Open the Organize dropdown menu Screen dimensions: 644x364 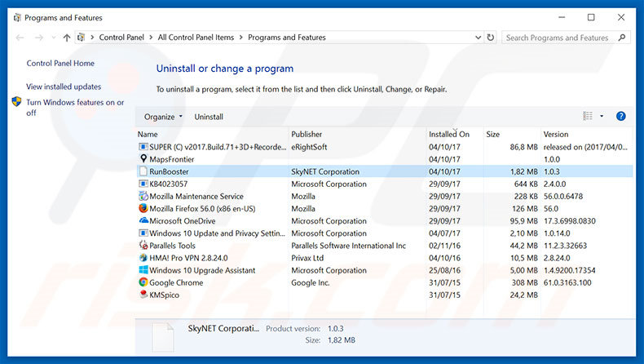(163, 117)
